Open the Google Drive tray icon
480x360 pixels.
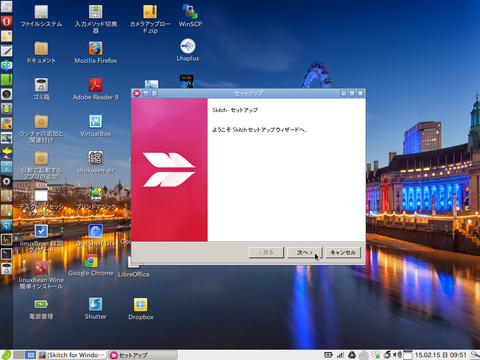pos(352,355)
